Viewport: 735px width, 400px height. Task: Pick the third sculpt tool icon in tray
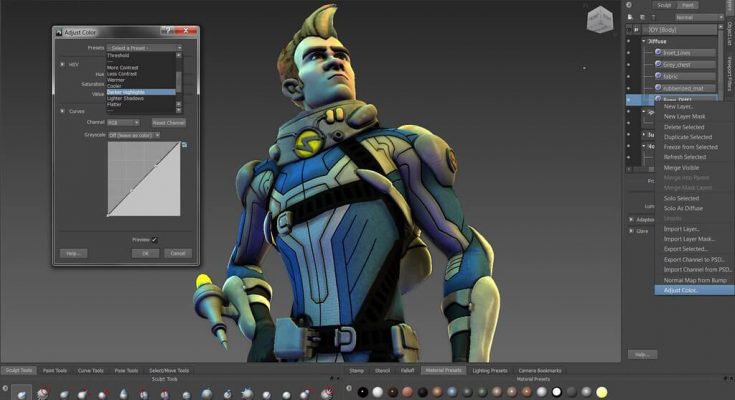64,394
